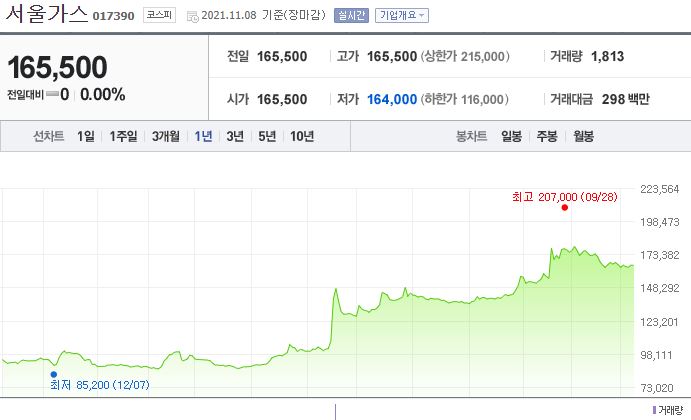Select the 1일 line chart period
The image size is (691, 420).
(x=86, y=136)
